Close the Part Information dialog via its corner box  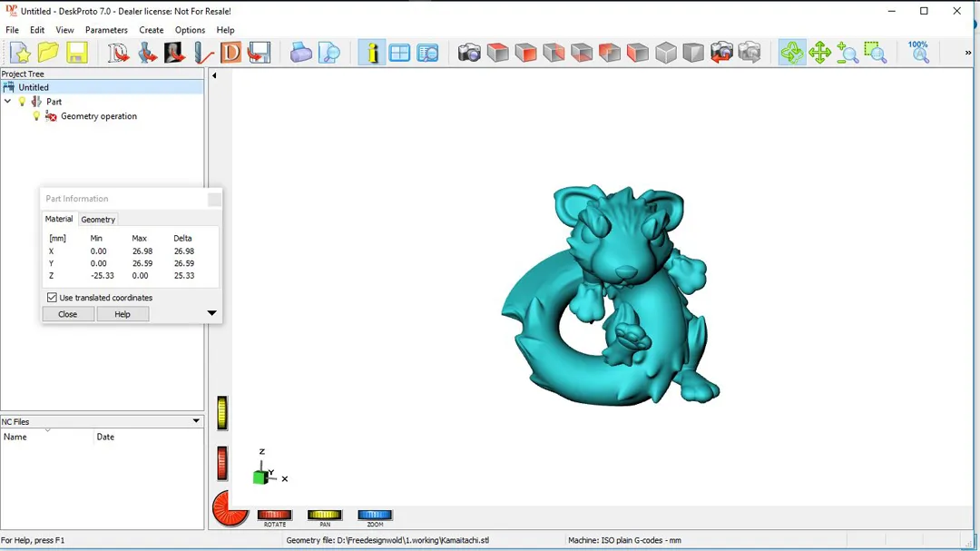coord(214,199)
